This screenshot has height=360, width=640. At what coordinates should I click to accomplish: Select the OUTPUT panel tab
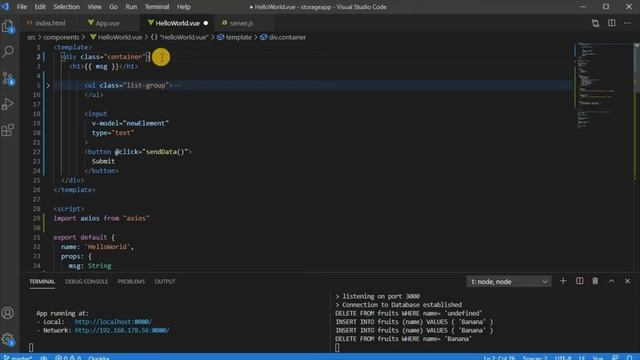pos(165,282)
